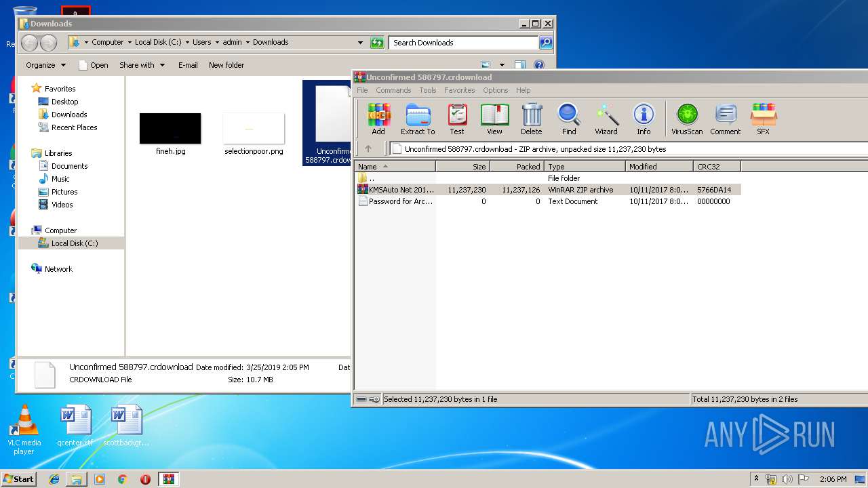Sort by the CRC32 column header
Image resolution: width=868 pixels, height=488 pixels.
pyautogui.click(x=717, y=167)
